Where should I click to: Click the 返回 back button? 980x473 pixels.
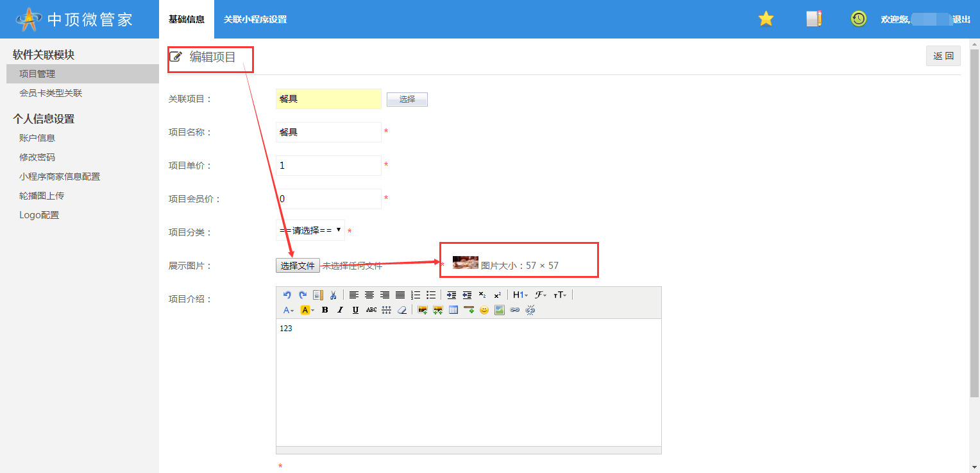click(x=943, y=56)
